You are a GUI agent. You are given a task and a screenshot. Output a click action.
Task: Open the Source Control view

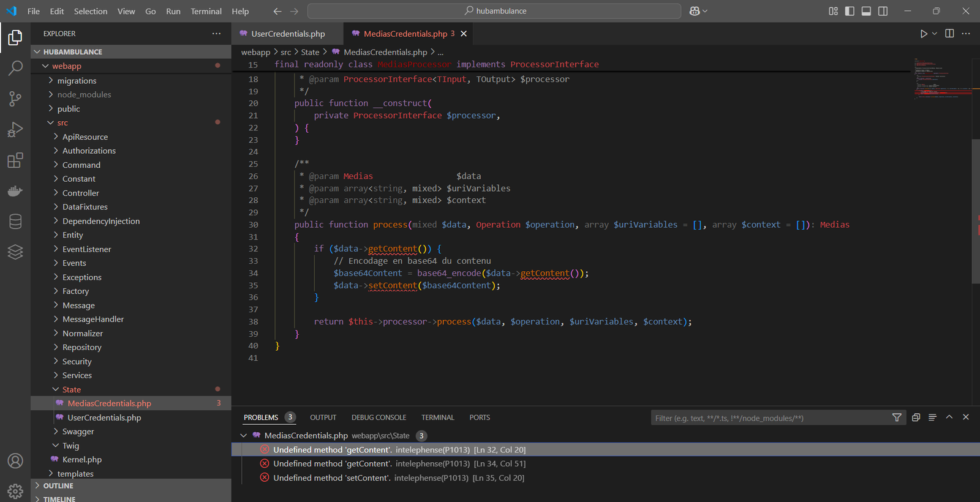pyautogui.click(x=15, y=99)
